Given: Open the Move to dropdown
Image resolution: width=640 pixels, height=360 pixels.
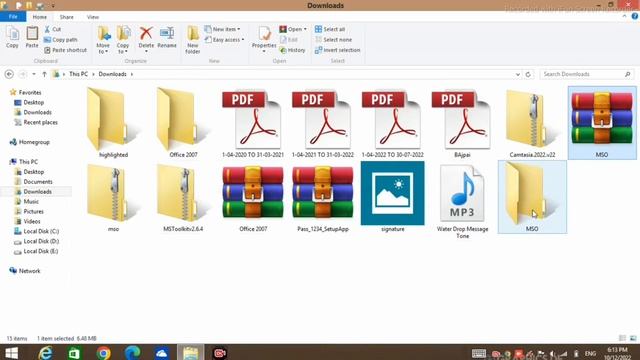Looking at the screenshot, I should tap(103, 40).
